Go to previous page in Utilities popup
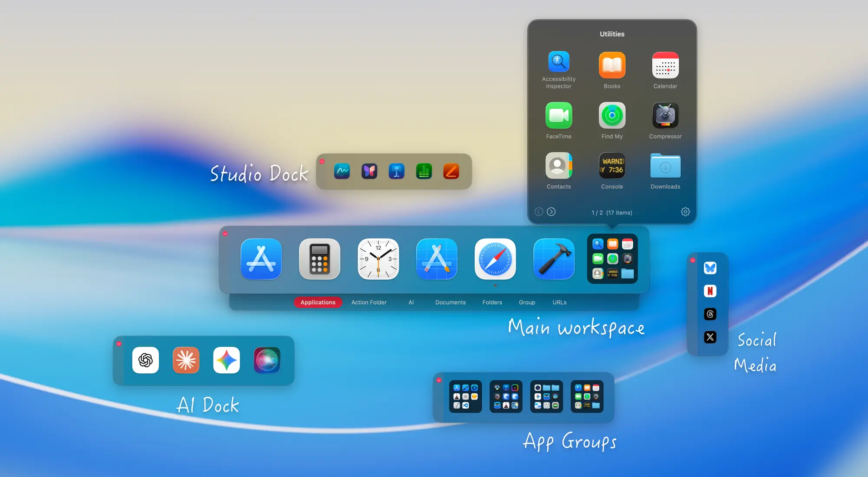The height and width of the screenshot is (477, 868). tap(539, 212)
